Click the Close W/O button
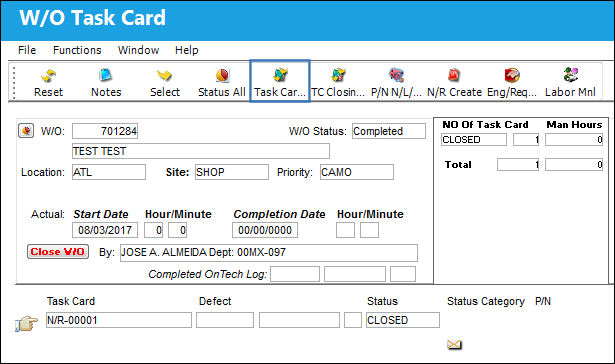The height and width of the screenshot is (364, 615). click(x=58, y=252)
